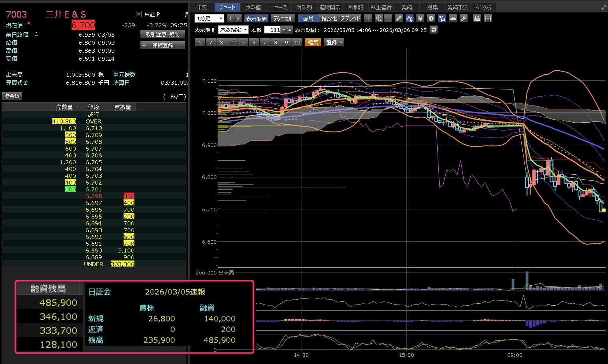Open the chart information icon

point(431,18)
